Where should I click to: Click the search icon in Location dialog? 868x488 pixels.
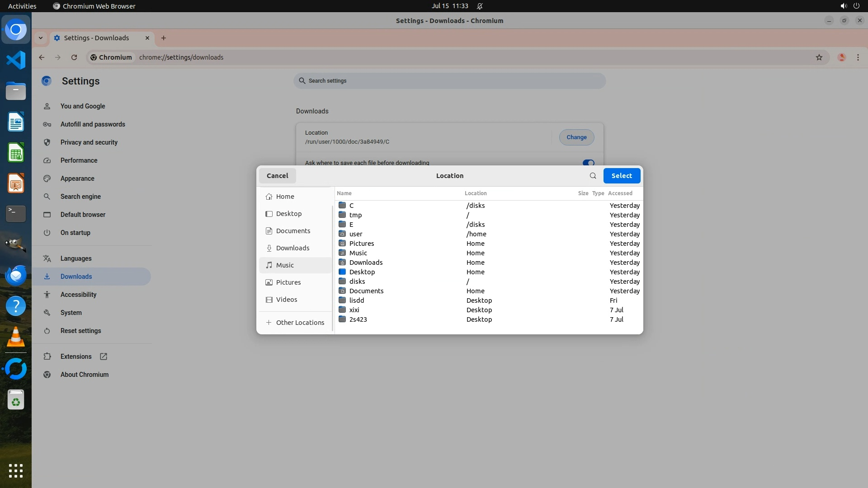point(593,176)
